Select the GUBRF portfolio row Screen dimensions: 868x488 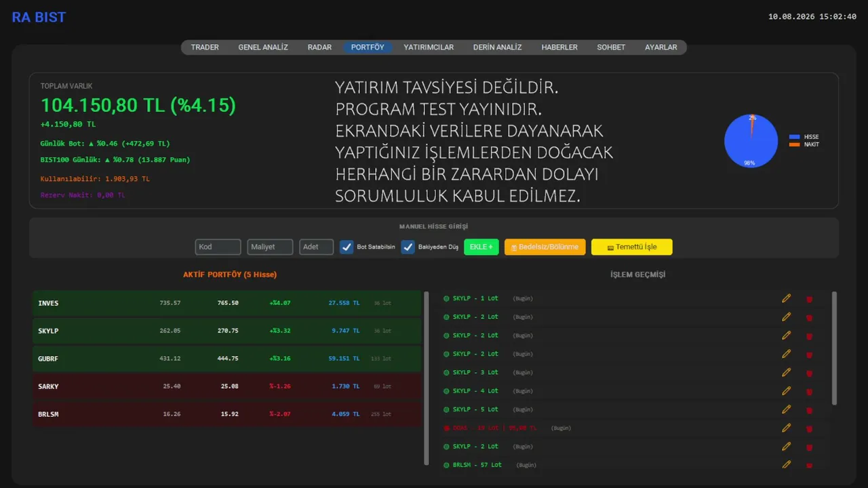coord(227,359)
